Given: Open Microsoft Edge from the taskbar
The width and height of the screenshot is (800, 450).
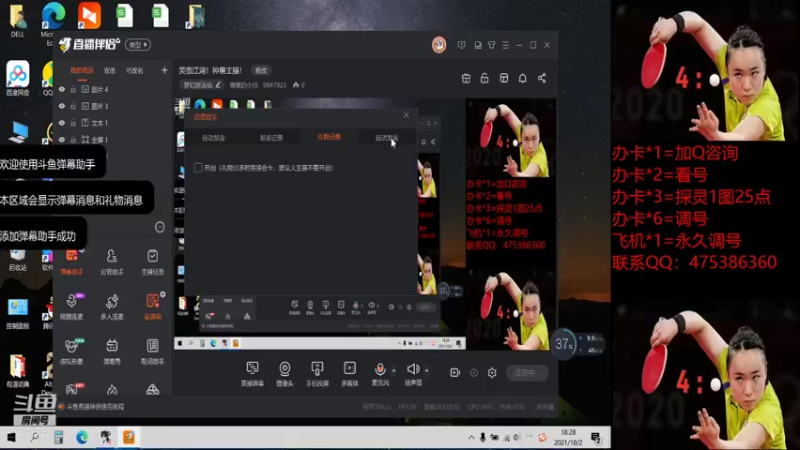Looking at the screenshot, I should click(x=82, y=437).
